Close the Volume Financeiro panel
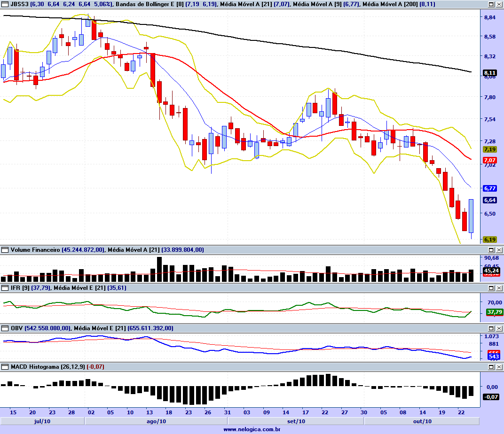504x434 pixels. pos(499,250)
